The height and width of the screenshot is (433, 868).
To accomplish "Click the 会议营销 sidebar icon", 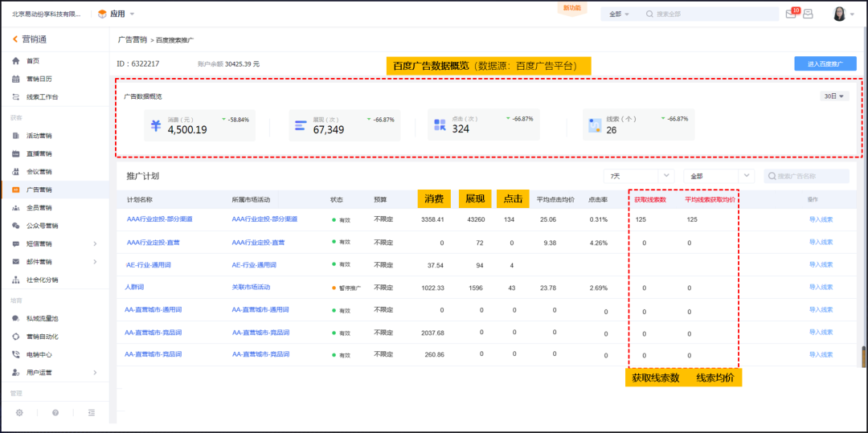I will tap(15, 172).
